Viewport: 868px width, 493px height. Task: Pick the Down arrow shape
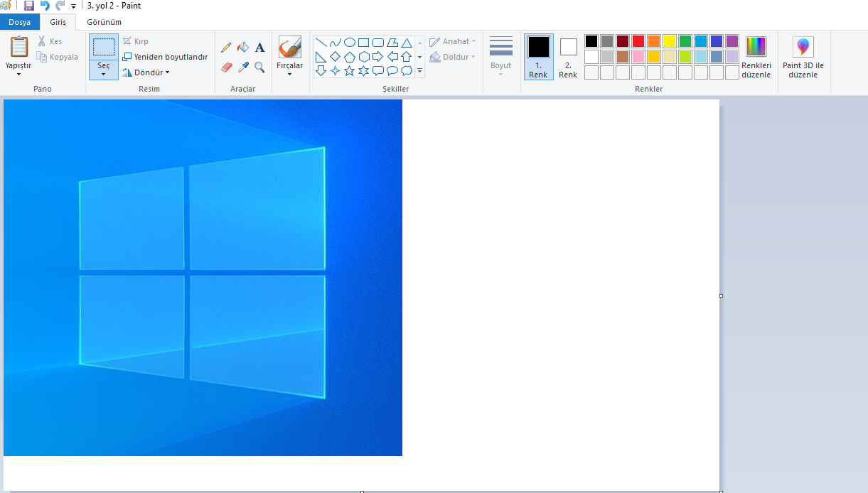coord(321,71)
